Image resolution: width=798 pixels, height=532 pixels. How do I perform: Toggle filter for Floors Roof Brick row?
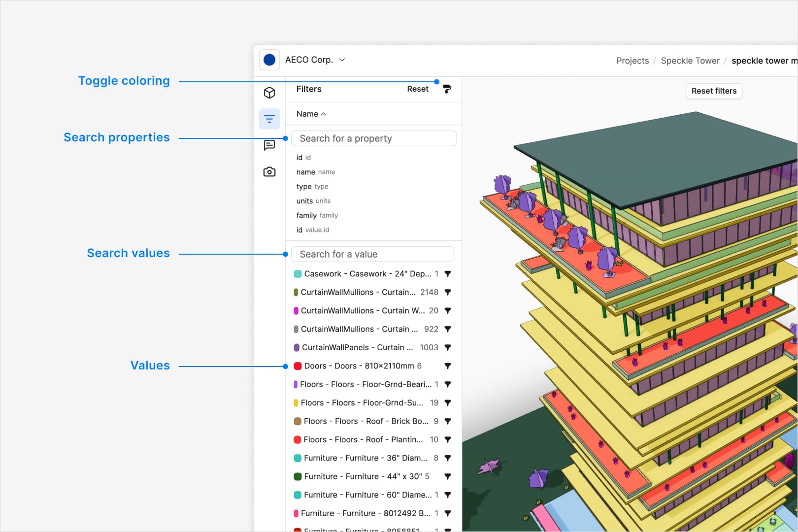(x=448, y=421)
